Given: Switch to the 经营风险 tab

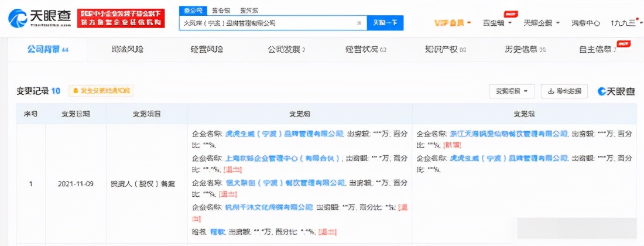Looking at the screenshot, I should click(207, 49).
